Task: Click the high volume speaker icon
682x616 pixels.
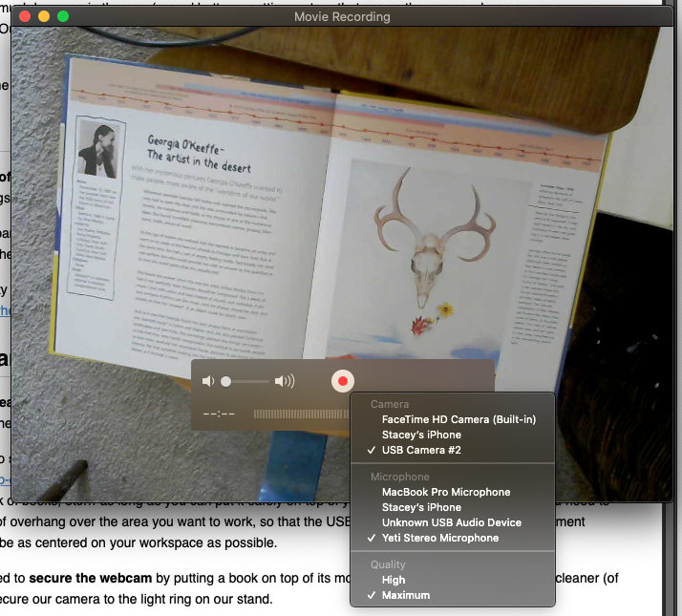Action: (285, 381)
